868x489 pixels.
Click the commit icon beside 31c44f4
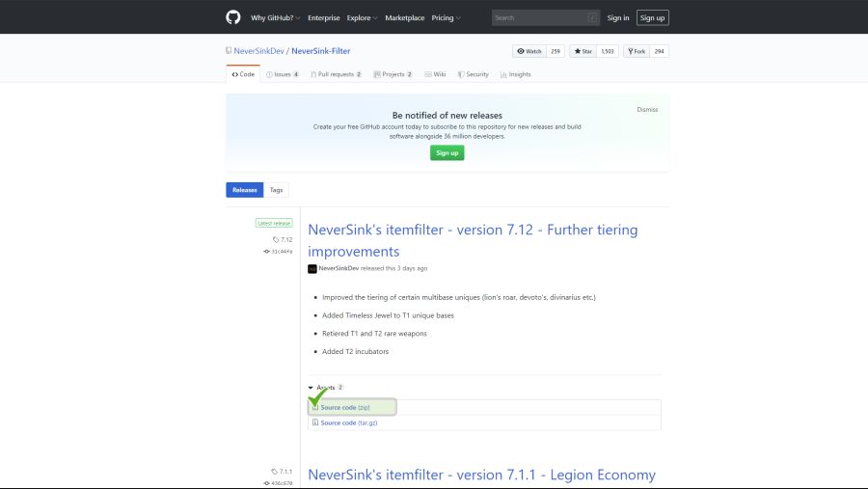click(x=267, y=251)
